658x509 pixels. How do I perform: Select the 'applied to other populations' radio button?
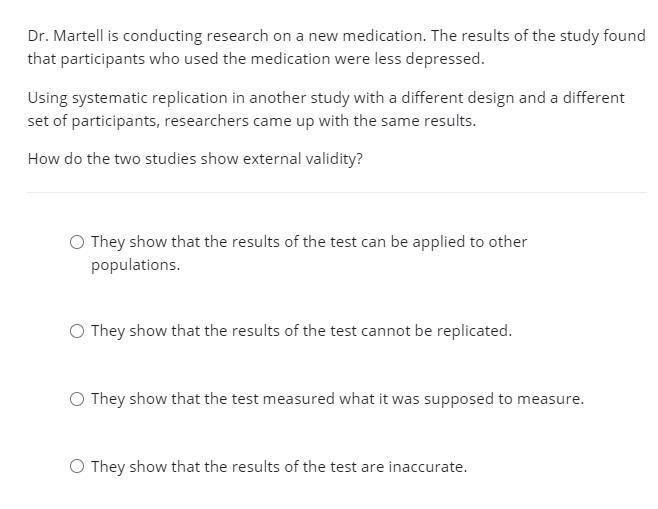(x=77, y=242)
